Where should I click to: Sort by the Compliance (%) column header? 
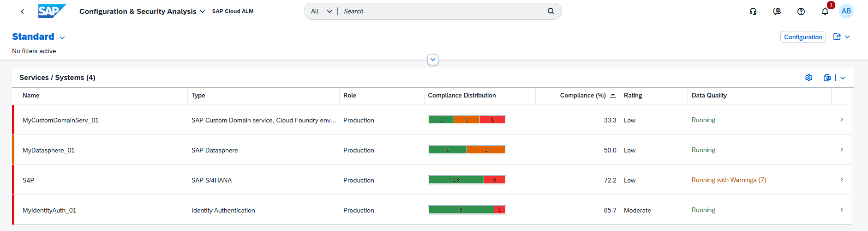click(583, 96)
